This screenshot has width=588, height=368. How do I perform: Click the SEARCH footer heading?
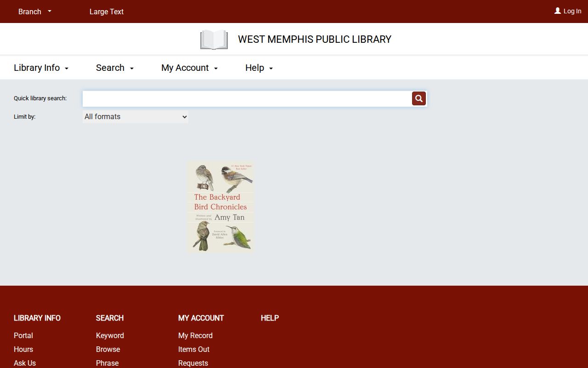click(x=110, y=318)
